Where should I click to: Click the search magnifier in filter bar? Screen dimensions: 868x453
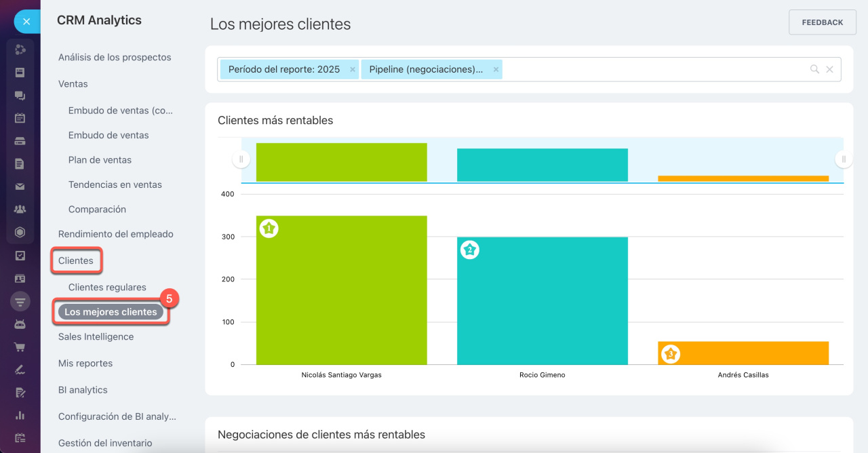point(814,69)
